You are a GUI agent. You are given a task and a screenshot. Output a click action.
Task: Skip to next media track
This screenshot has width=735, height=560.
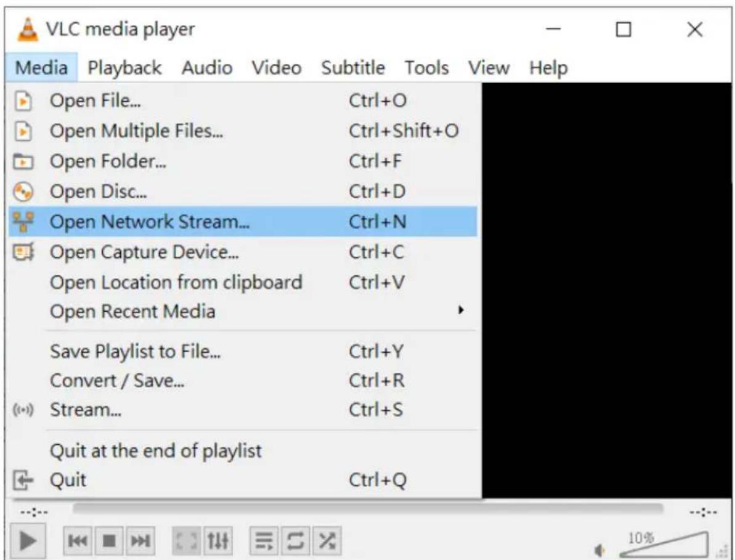[140, 542]
